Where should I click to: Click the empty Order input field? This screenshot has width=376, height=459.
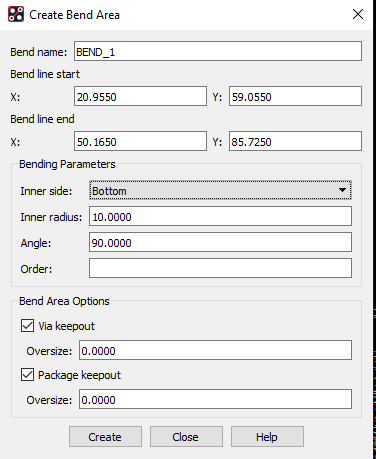[x=220, y=268]
